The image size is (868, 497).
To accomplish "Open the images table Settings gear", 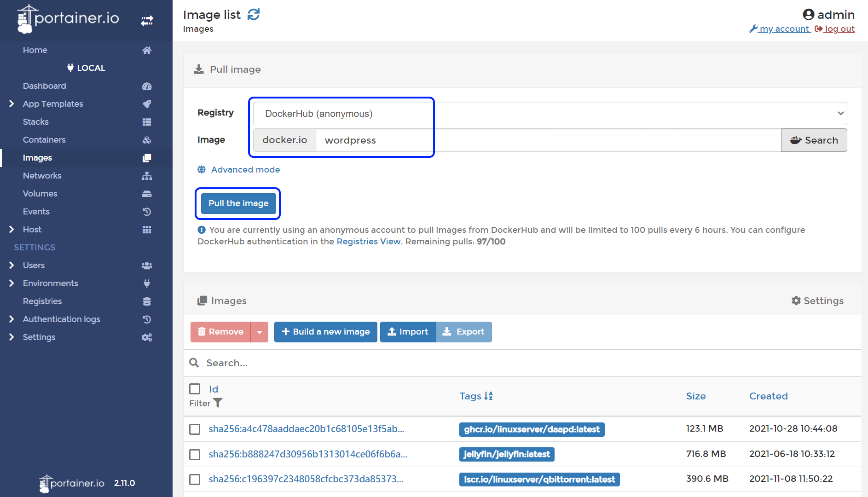I will (x=796, y=301).
